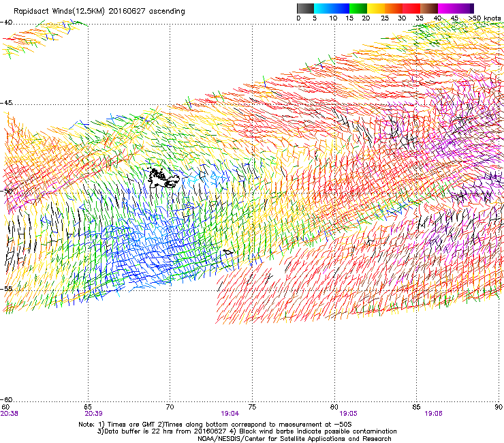Click the purple '19:05' pass time

349,414
